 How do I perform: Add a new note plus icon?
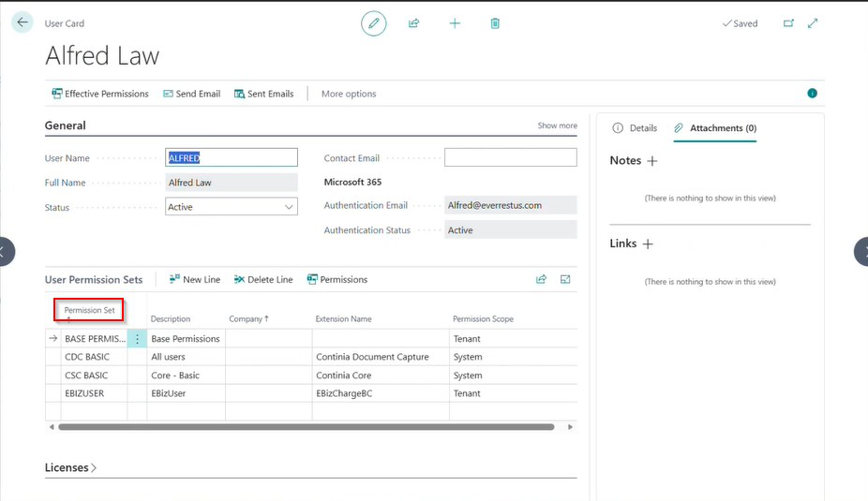click(x=652, y=161)
